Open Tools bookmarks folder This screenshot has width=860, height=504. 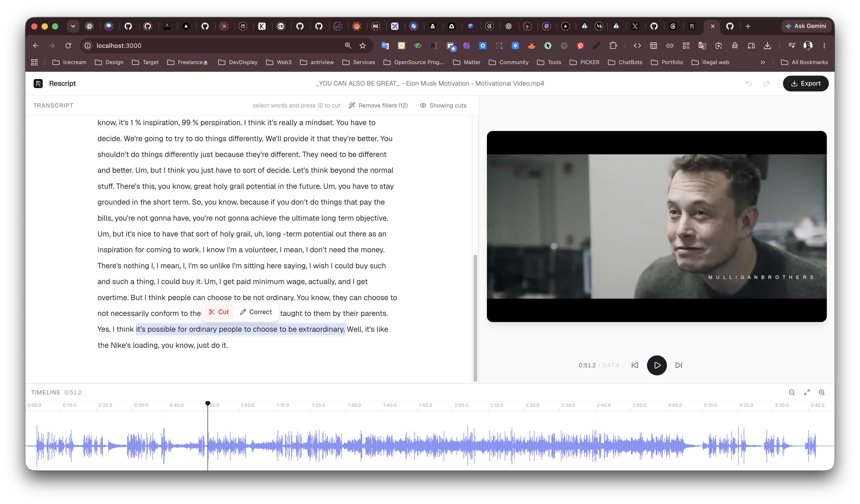click(549, 63)
